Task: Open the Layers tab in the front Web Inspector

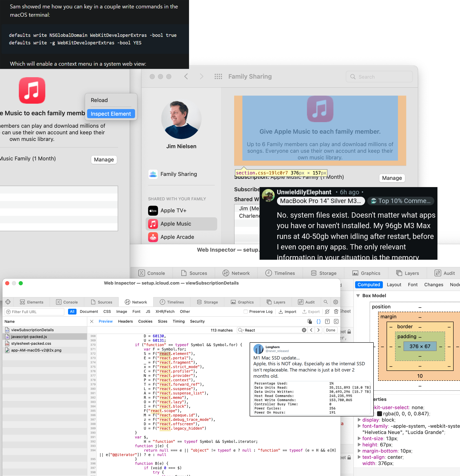Action: [x=276, y=302]
